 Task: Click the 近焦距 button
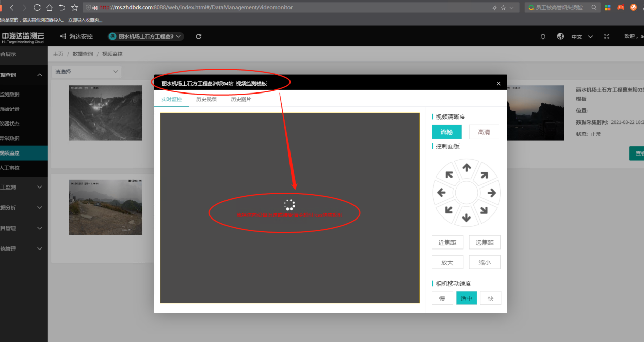point(447,242)
